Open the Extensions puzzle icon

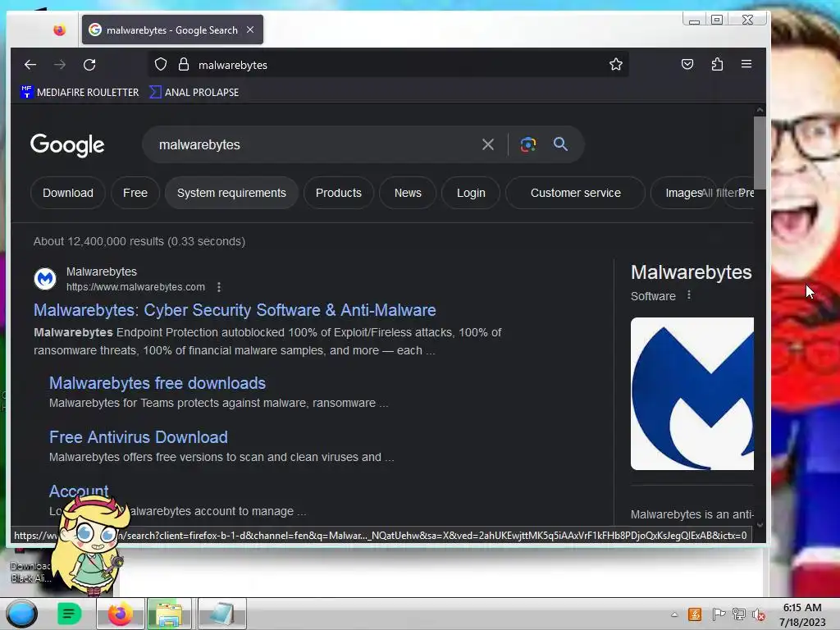pos(717,65)
